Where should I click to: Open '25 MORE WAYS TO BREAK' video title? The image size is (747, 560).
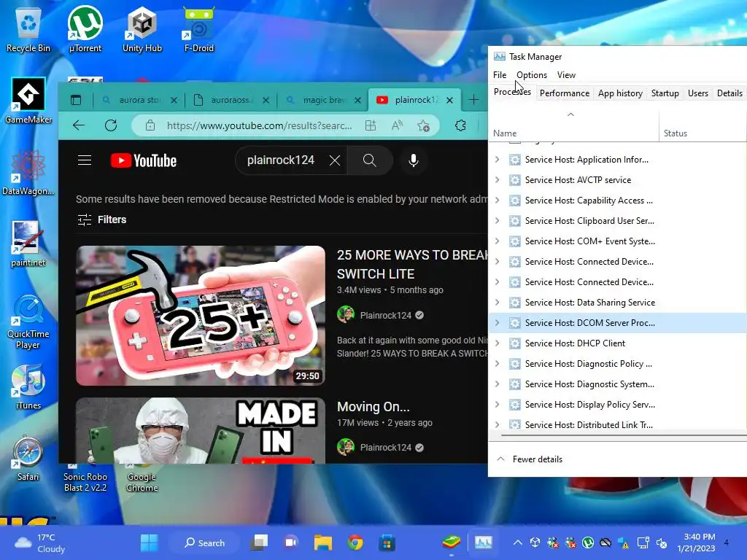tap(413, 264)
